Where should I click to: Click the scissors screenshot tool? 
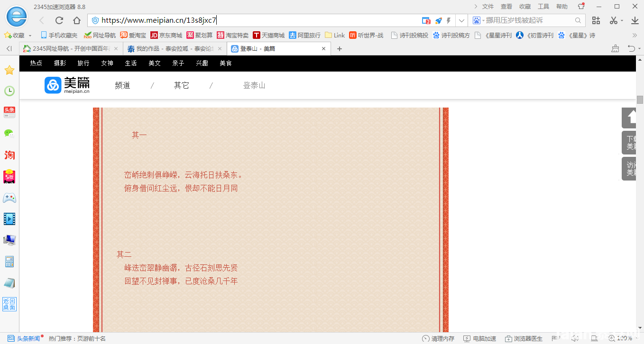click(614, 20)
